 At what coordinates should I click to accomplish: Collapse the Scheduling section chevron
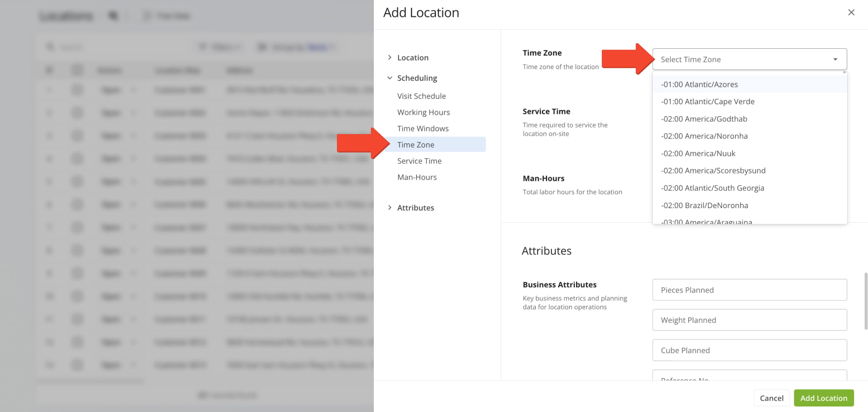coord(389,78)
